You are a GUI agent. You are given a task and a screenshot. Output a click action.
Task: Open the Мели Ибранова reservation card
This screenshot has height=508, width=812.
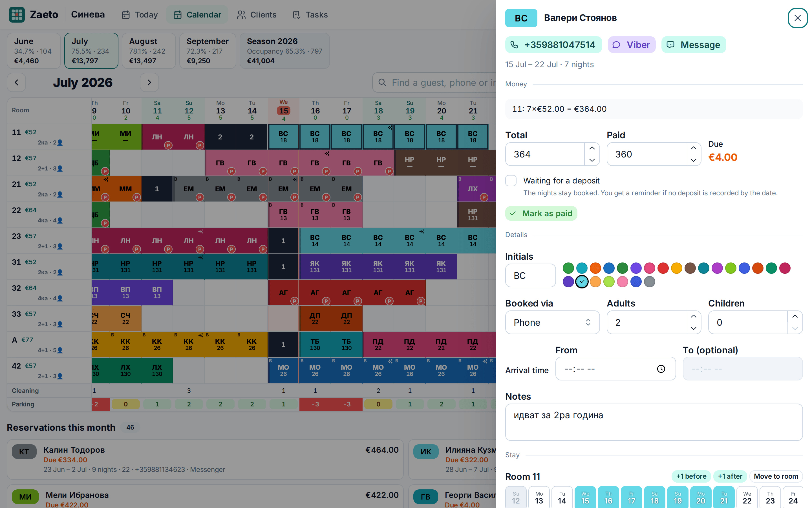[x=205, y=497]
